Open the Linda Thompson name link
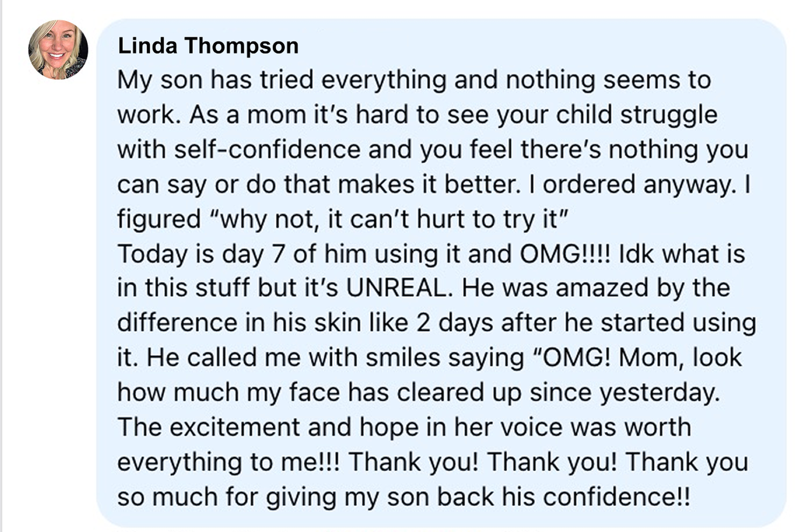 (208, 46)
